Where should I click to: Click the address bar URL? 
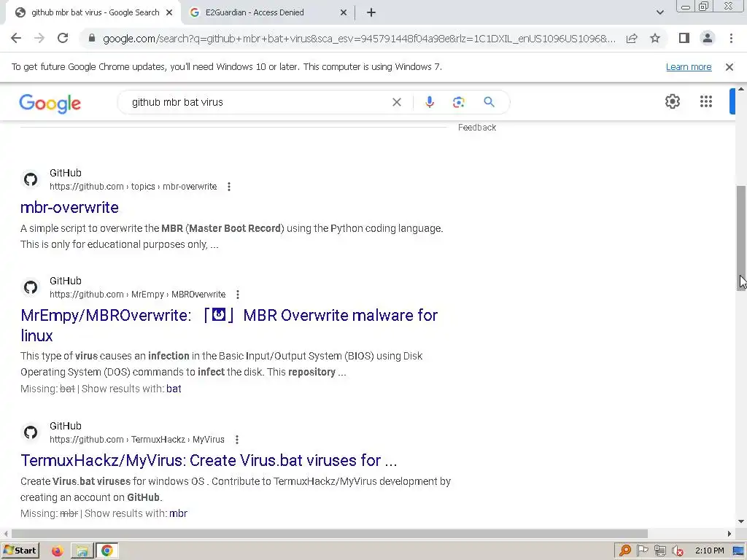[359, 38]
